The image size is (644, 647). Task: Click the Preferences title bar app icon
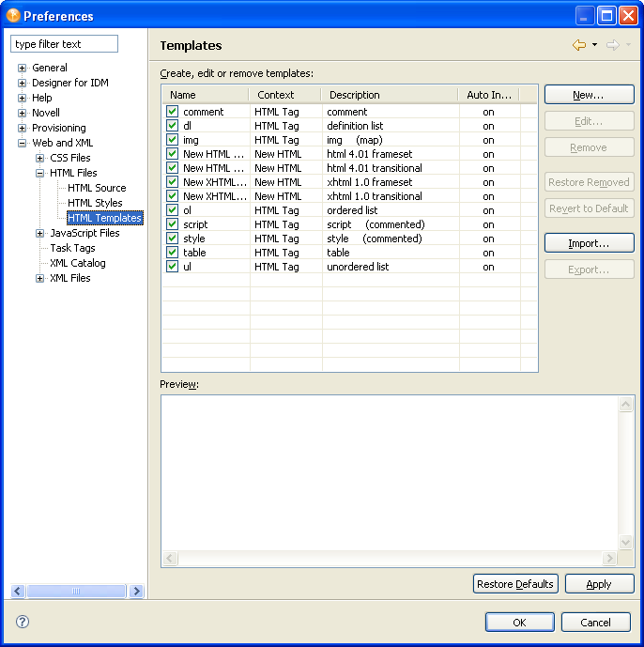[x=13, y=16]
